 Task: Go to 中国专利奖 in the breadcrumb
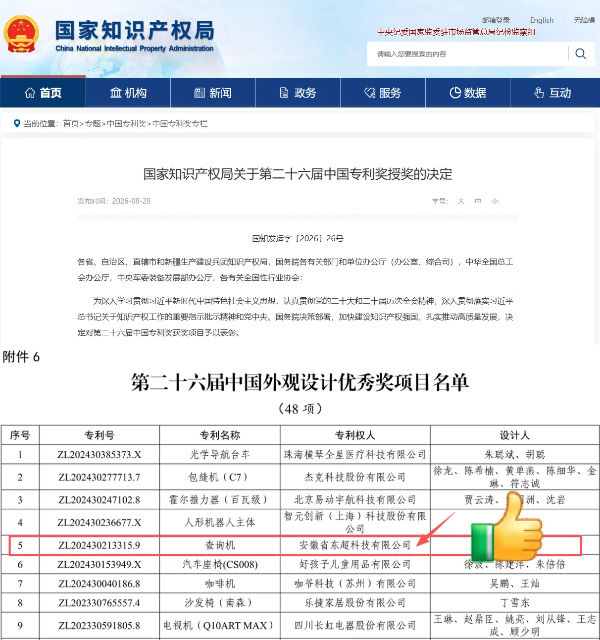coord(126,123)
